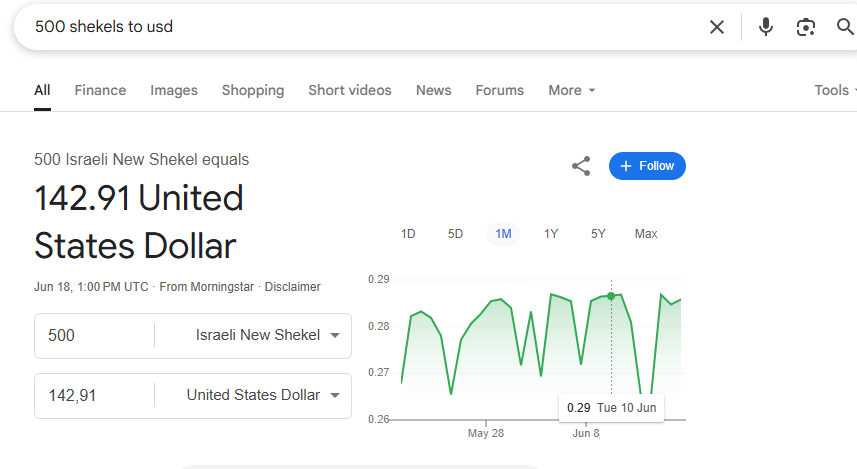Click the magnifying glass search icon
The height and width of the screenshot is (469, 857).
(x=846, y=26)
